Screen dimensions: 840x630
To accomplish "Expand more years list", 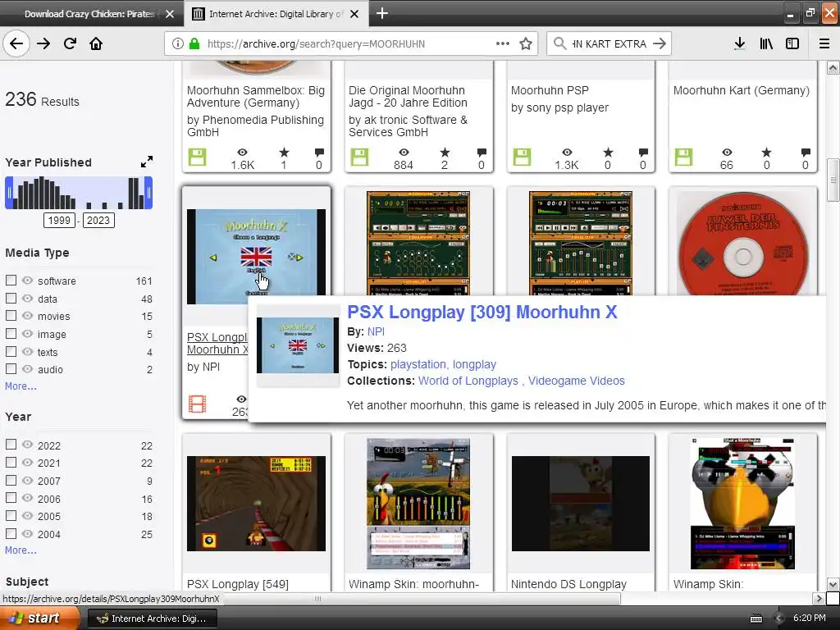I will (21, 550).
